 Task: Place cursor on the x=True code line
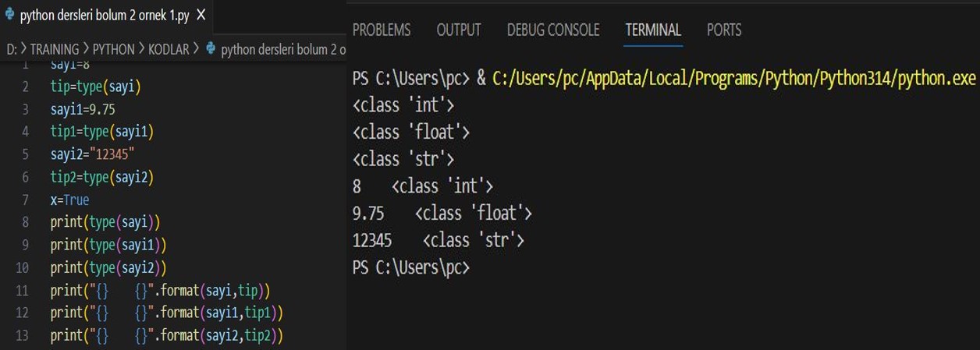point(70,200)
